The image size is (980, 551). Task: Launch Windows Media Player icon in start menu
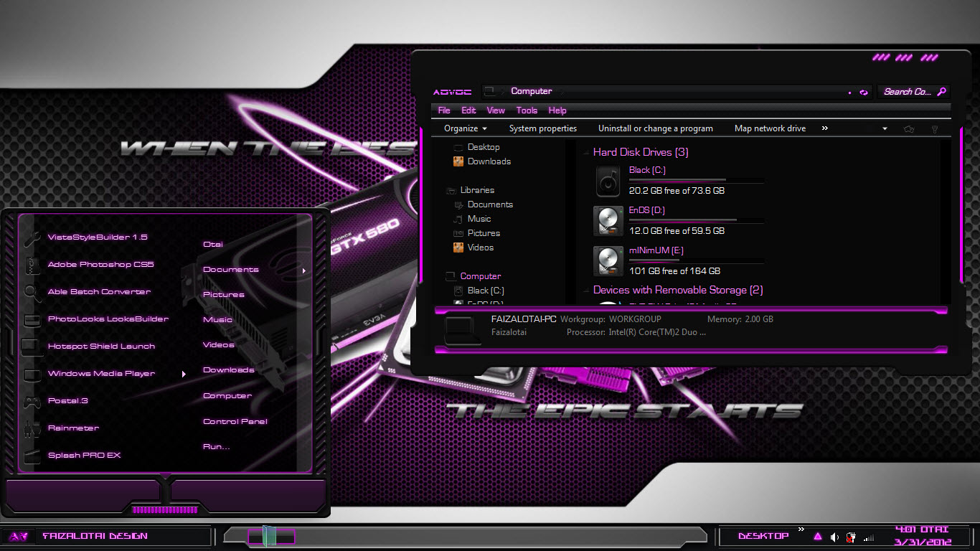[32, 374]
